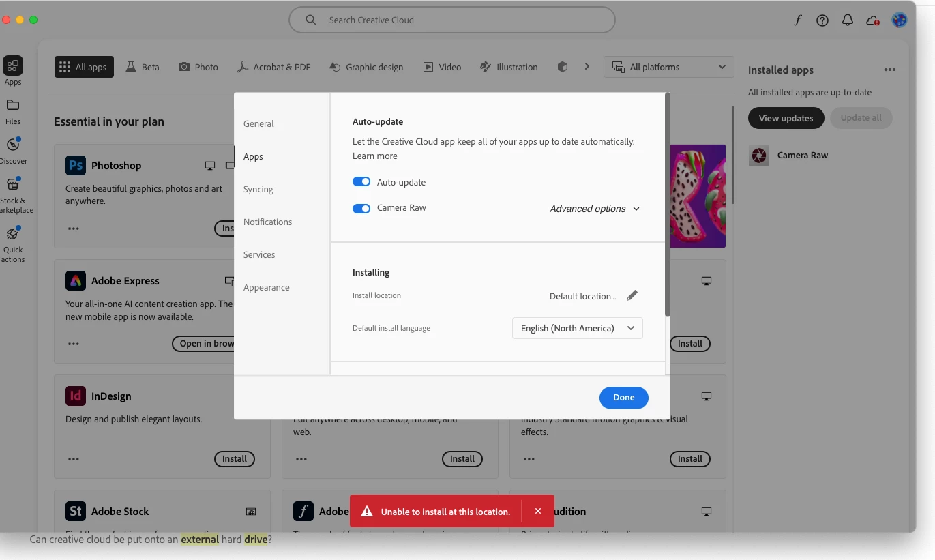Screen dimensions: 935x560
Task: Open the help question mark icon
Action: click(822, 20)
